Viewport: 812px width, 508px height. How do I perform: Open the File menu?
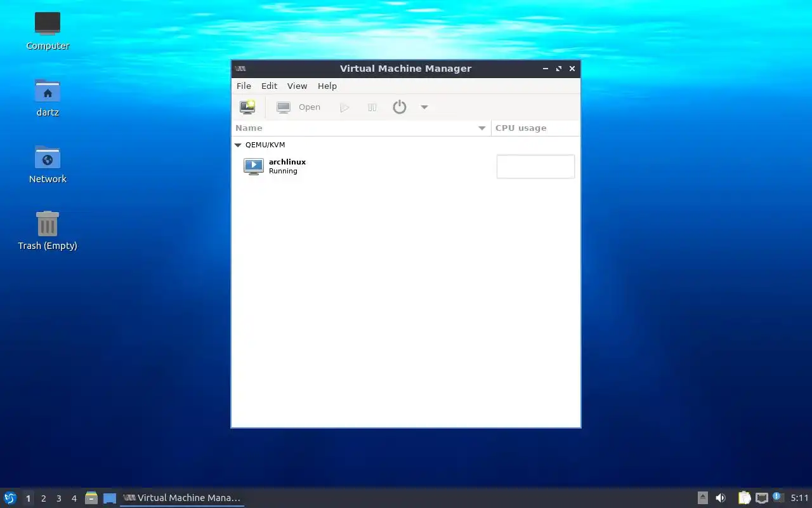coord(244,86)
